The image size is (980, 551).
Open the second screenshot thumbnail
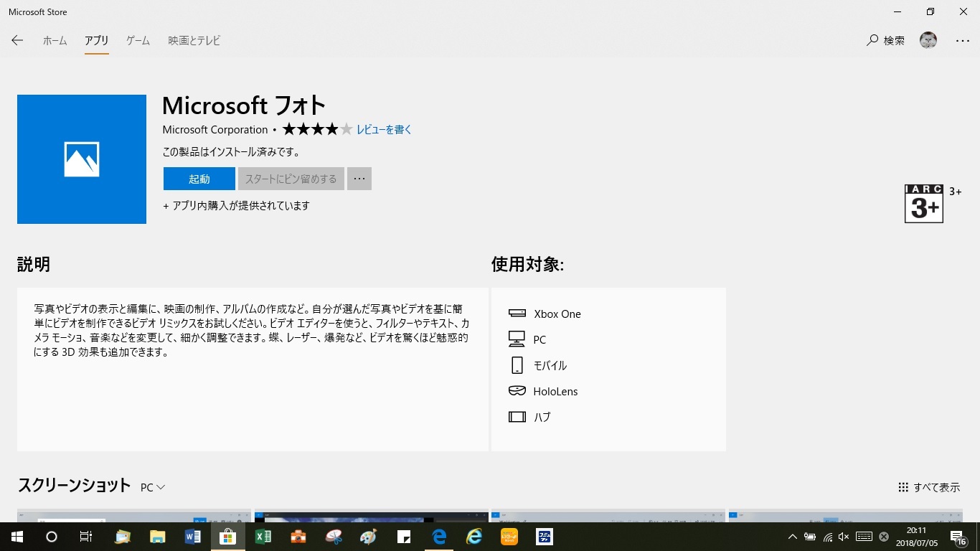click(372, 516)
